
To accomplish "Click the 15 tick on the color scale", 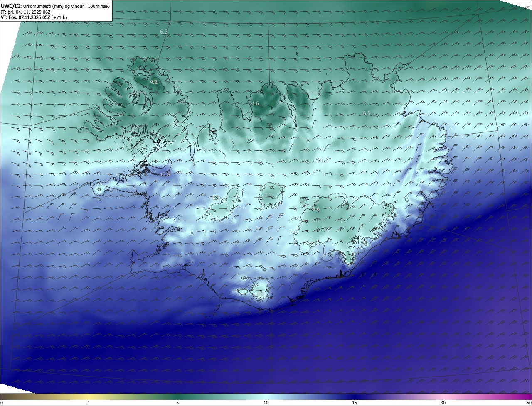I will 355,403.
